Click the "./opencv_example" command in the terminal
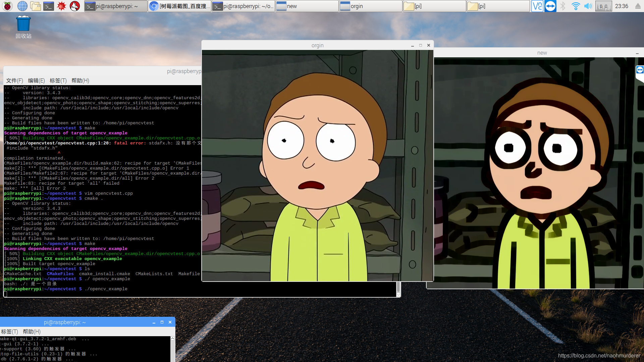Image resolution: width=644 pixels, height=362 pixels. coord(106,289)
